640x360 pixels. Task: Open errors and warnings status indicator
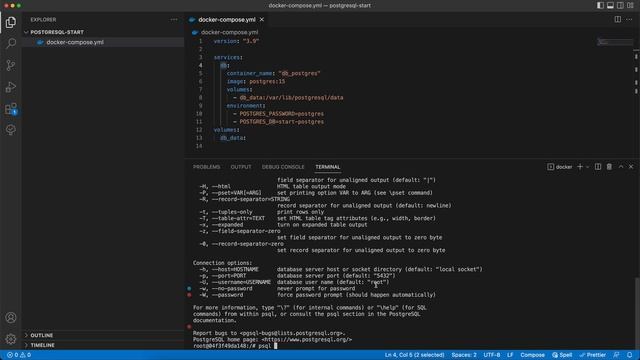pos(19,355)
